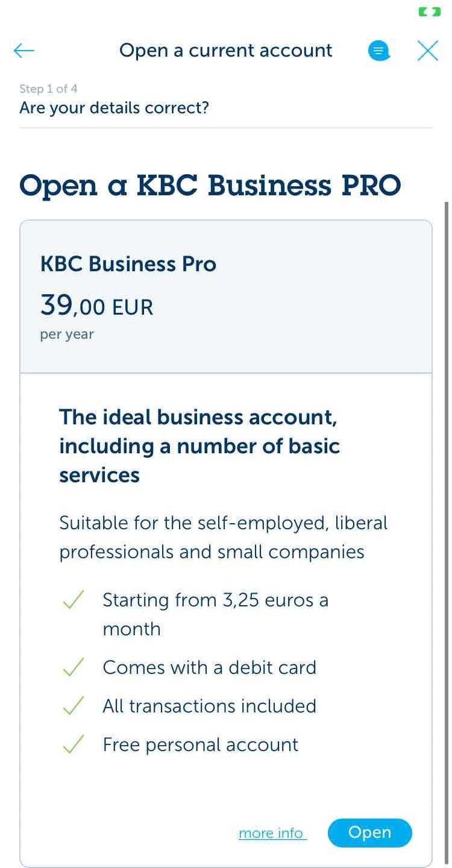Click checkmark beside 'Starting from 3,25 euros'

74,600
